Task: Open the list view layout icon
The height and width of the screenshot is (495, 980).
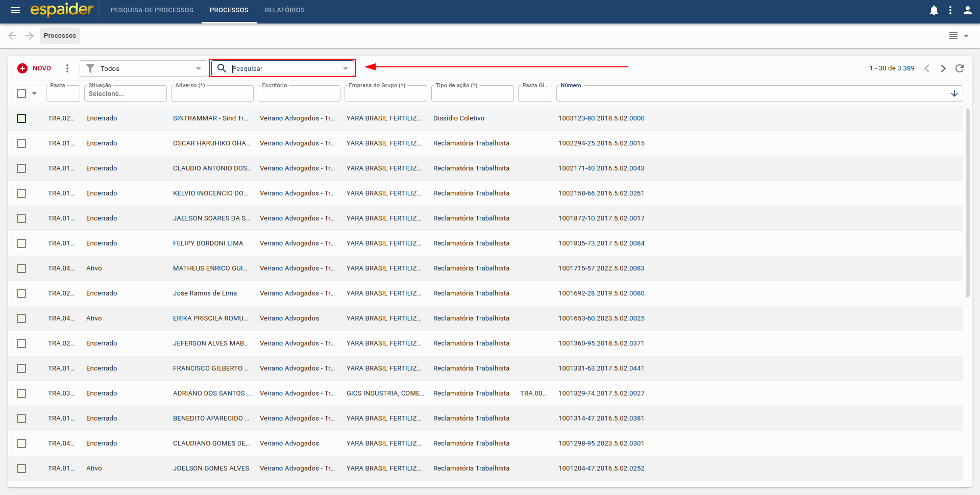Action: click(x=953, y=36)
